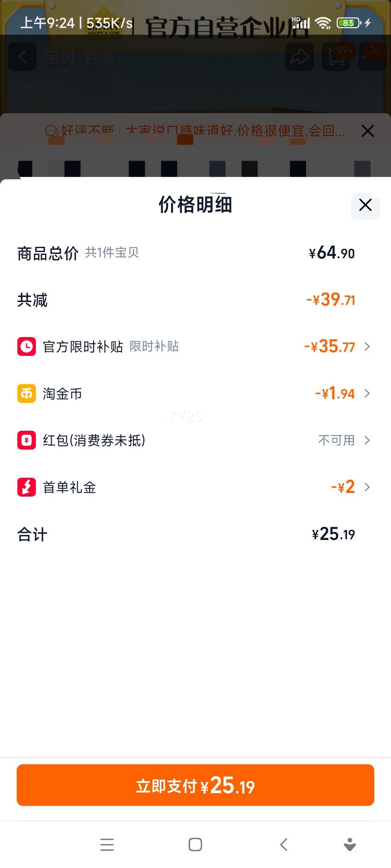Screen dimensions: 391x868
Task: Close the 价格明细 price details sheet
Action: coord(365,205)
